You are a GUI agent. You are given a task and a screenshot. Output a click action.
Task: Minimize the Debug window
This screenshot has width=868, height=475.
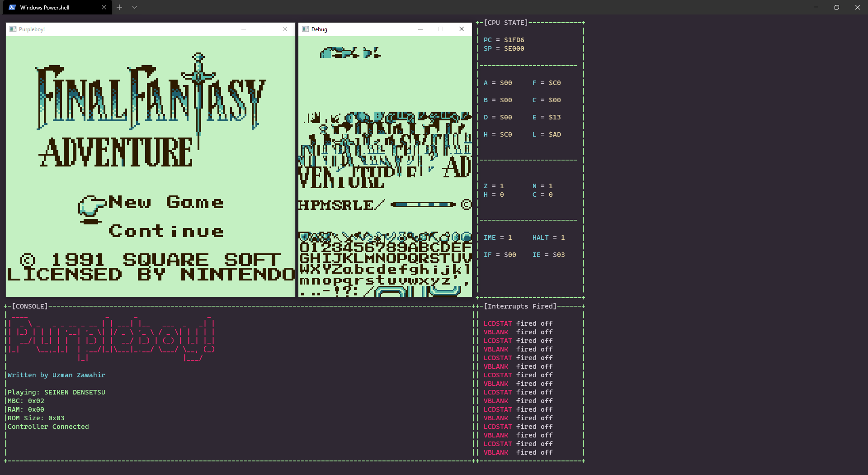[420, 29]
